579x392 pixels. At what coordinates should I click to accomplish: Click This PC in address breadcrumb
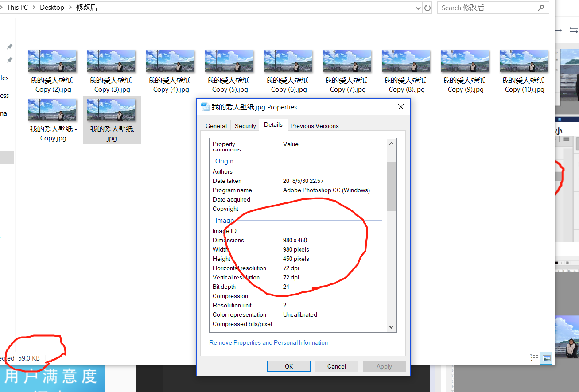pos(17,8)
